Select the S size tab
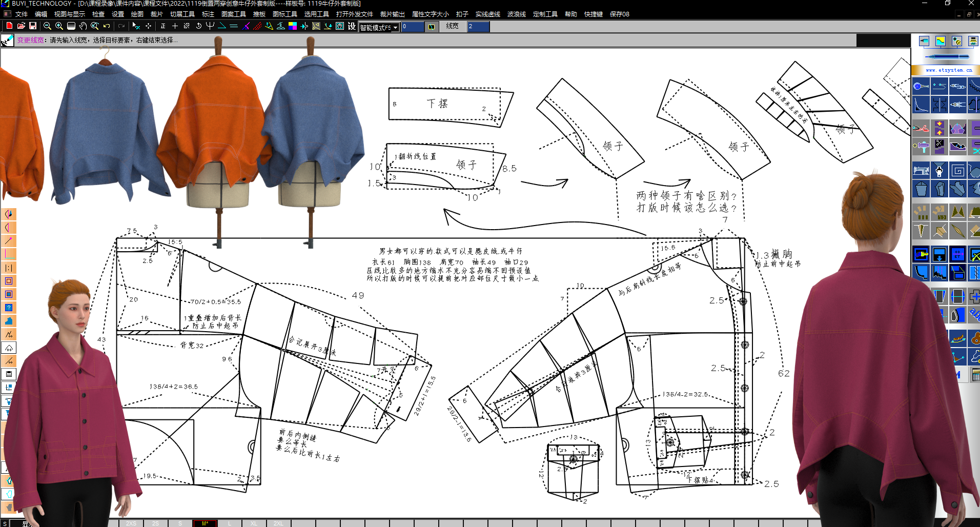The image size is (980, 527). point(180,523)
